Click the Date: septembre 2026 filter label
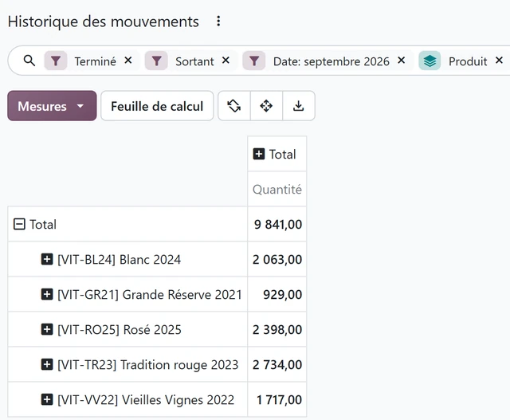Image resolution: width=510 pixels, height=420 pixels. click(x=331, y=61)
